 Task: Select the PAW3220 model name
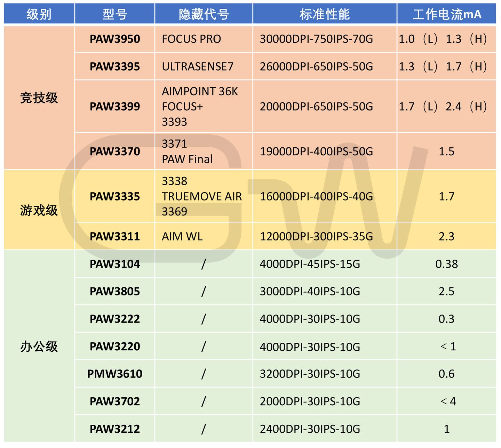pos(115,346)
